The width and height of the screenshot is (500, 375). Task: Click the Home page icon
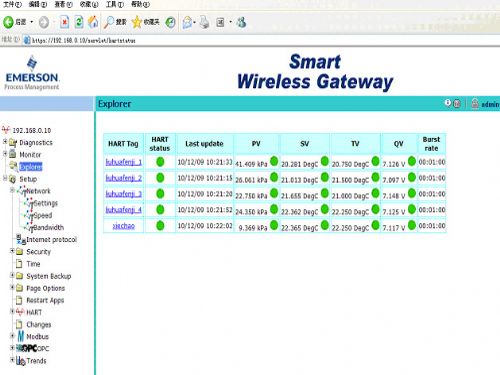coord(93,22)
